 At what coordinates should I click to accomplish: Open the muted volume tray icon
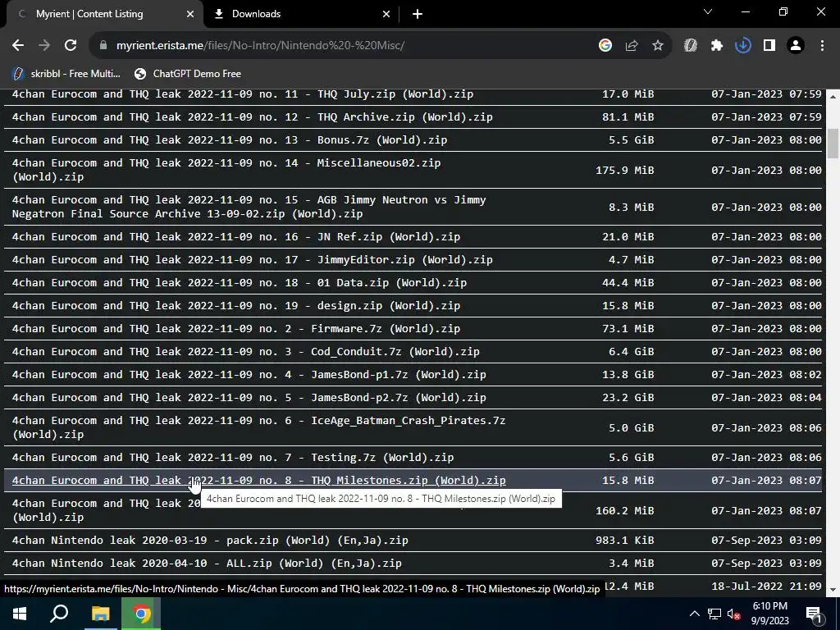click(734, 614)
